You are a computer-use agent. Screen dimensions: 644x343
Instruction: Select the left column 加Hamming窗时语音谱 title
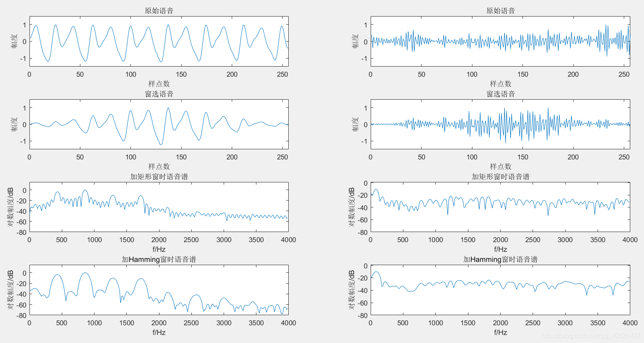(159, 259)
